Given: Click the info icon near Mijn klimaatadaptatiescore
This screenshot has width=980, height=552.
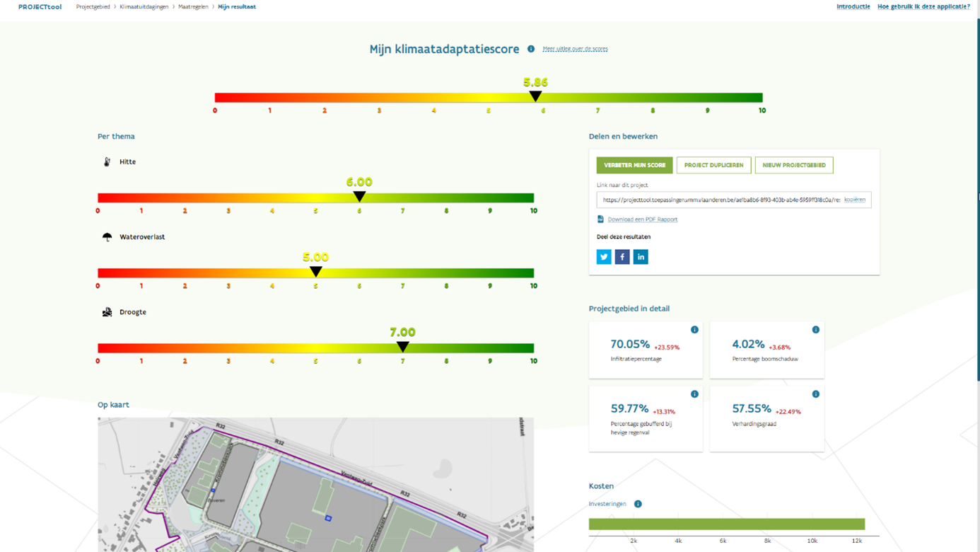Looking at the screenshot, I should point(531,50).
